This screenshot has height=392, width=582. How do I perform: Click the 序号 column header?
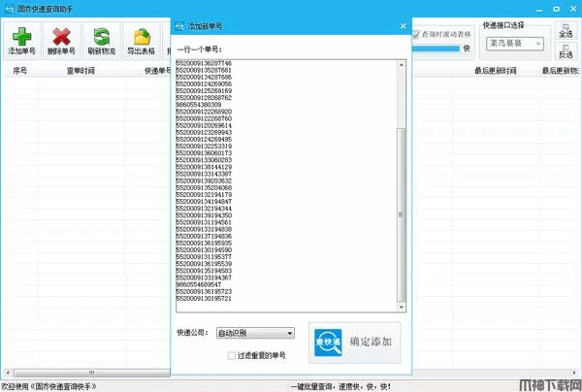[x=20, y=71]
